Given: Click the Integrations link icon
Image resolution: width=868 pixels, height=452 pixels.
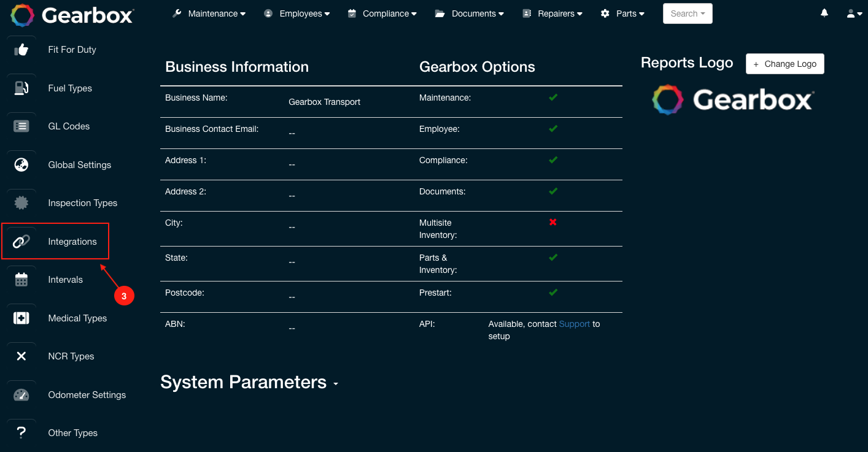Looking at the screenshot, I should pyautogui.click(x=21, y=241).
